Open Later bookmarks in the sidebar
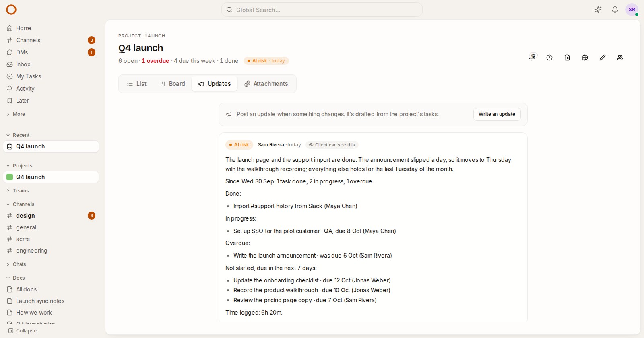This screenshot has width=644, height=338. (x=51, y=101)
